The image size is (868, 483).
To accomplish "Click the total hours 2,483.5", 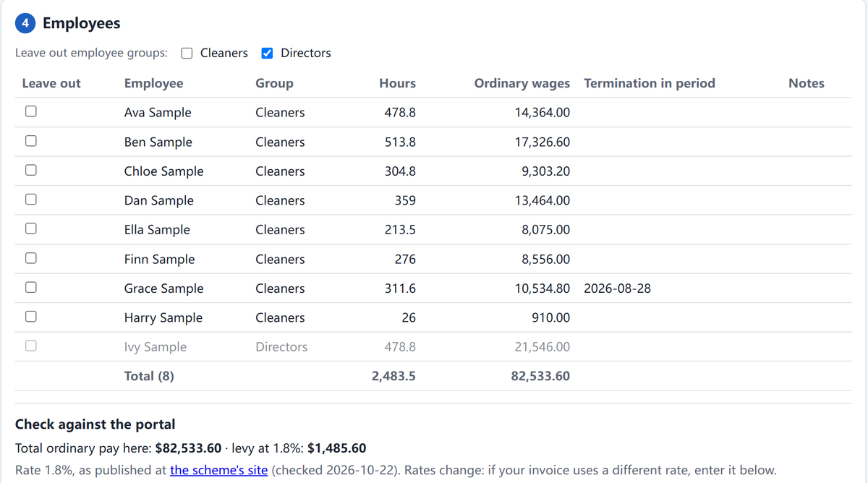I will click(x=393, y=376).
